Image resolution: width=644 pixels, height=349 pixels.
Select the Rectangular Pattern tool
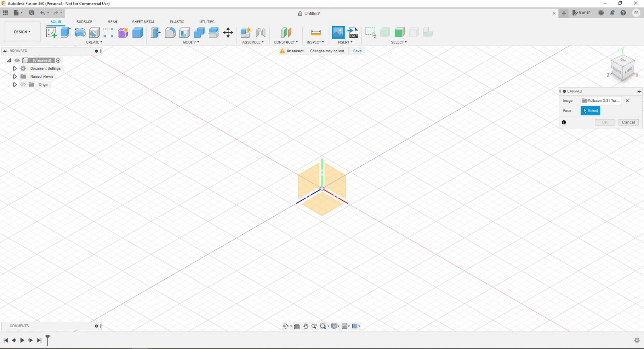pos(108,33)
